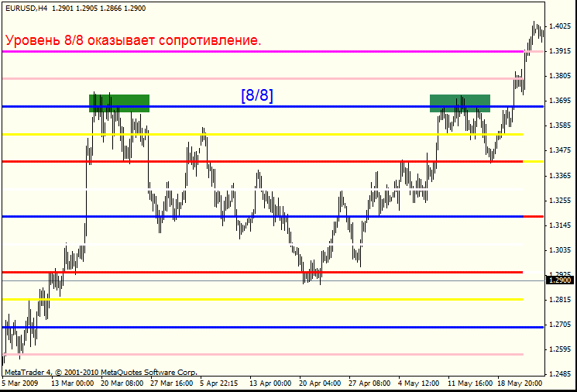Click the "20 Apr 04:00" time axis label

pyautogui.click(x=320, y=383)
